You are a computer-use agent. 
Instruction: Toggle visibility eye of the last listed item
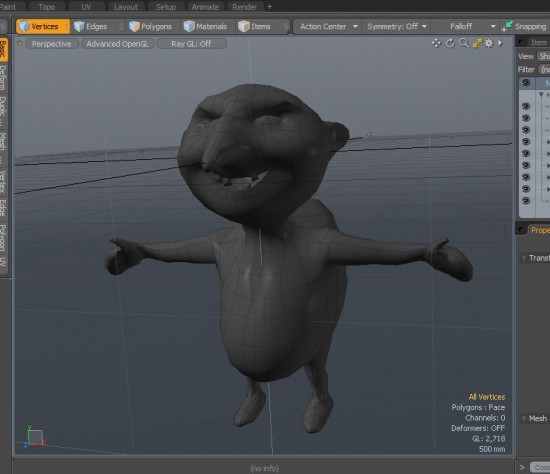click(526, 200)
